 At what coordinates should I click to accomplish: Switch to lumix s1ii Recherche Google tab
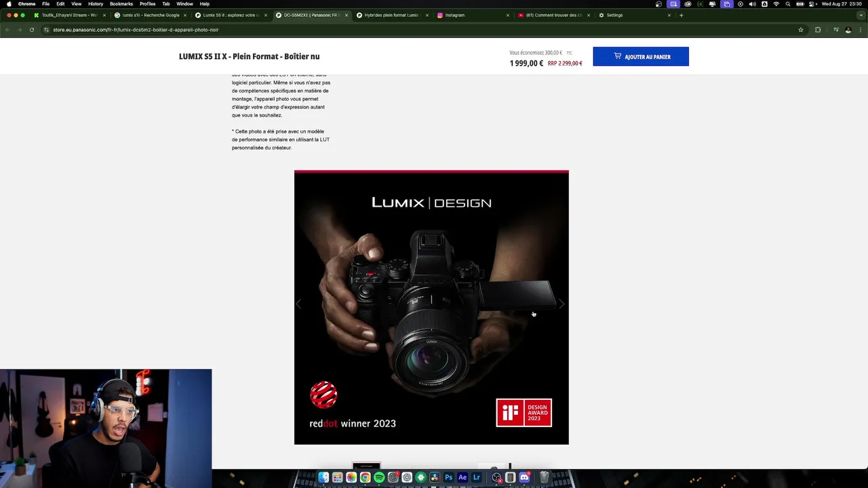(x=151, y=15)
